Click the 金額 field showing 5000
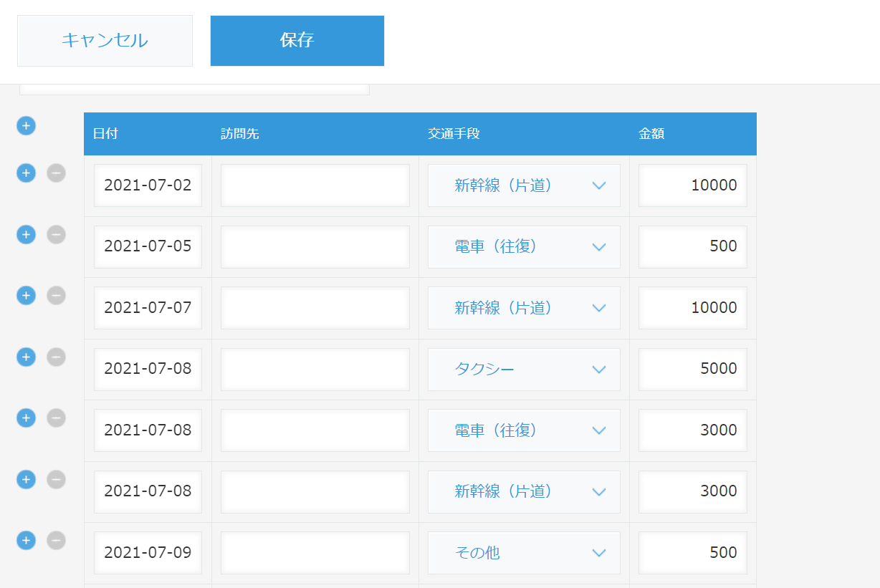The image size is (880, 588). (693, 370)
